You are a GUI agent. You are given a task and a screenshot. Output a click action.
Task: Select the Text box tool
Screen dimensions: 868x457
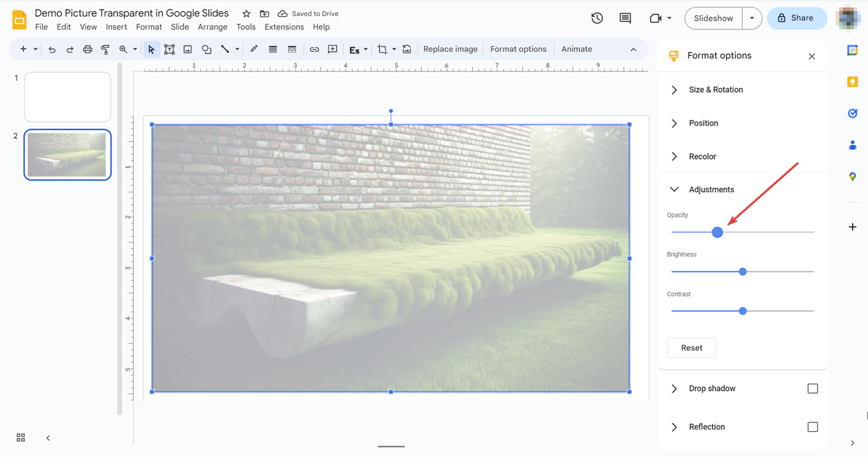[x=169, y=49]
